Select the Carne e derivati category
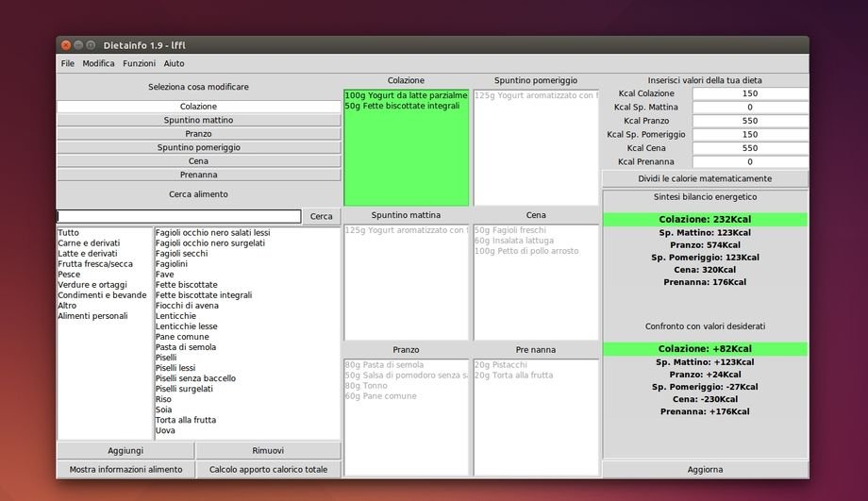Viewport: 868px width, 501px height. point(89,242)
